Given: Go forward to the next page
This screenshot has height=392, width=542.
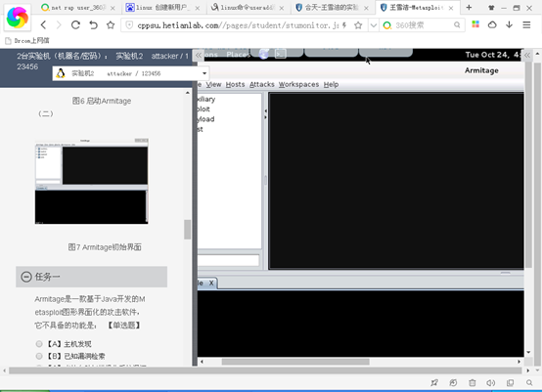Looking at the screenshot, I should 59,24.
